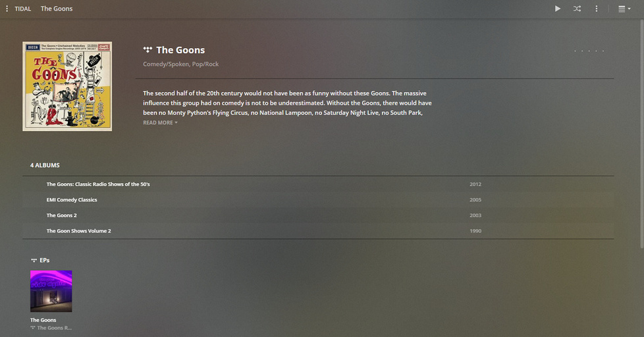Click the TIDAL icon next to EPs
The height and width of the screenshot is (337, 644).
click(34, 260)
